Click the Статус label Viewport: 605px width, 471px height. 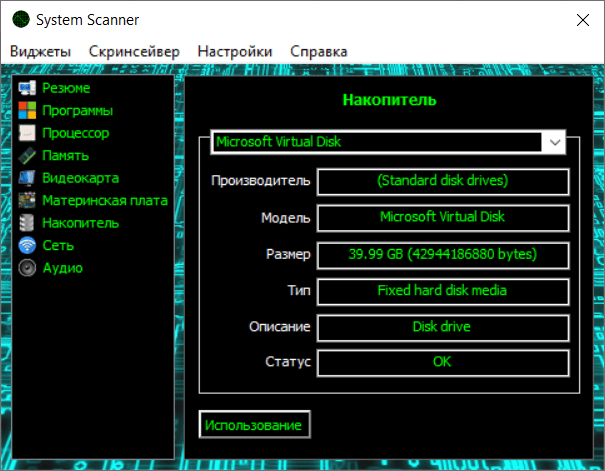tap(288, 361)
